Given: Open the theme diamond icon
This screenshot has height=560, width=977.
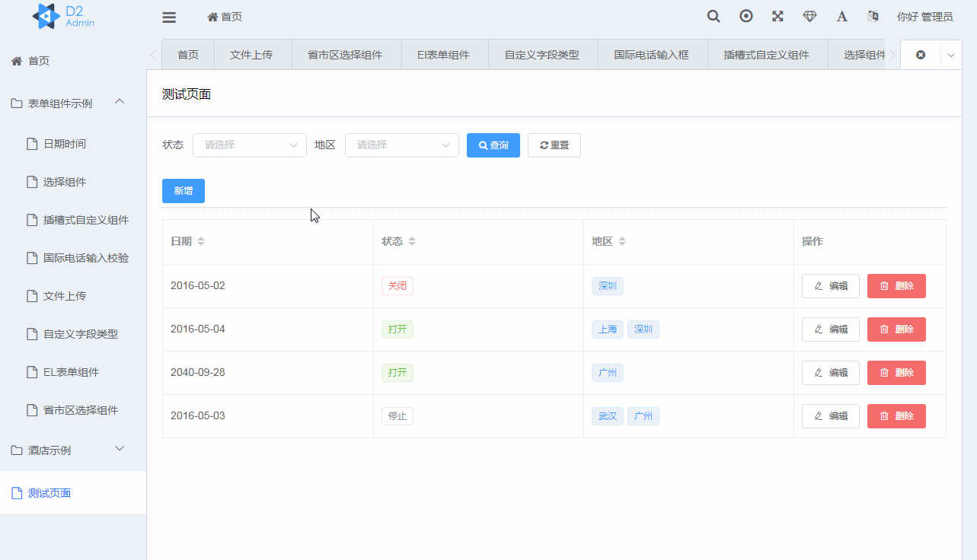Looking at the screenshot, I should click(x=809, y=16).
